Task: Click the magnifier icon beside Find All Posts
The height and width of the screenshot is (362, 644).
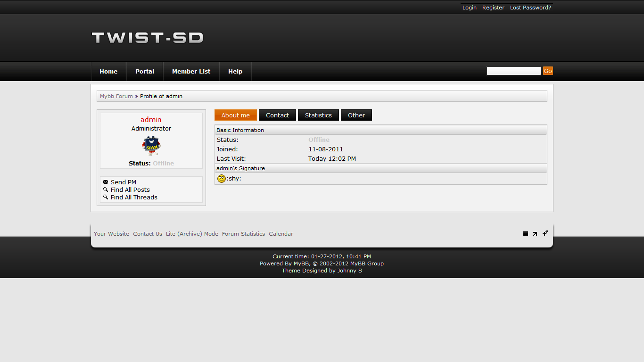Action: [x=106, y=189]
